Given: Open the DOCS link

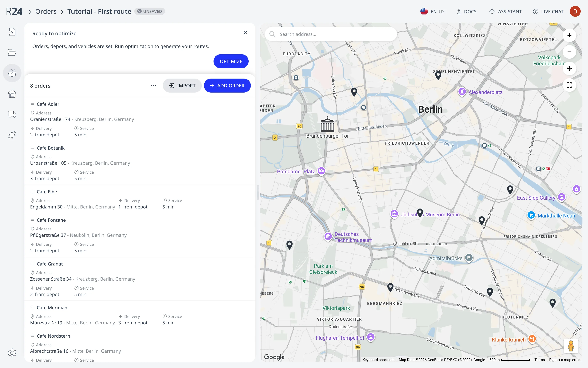Looking at the screenshot, I should coord(467,11).
